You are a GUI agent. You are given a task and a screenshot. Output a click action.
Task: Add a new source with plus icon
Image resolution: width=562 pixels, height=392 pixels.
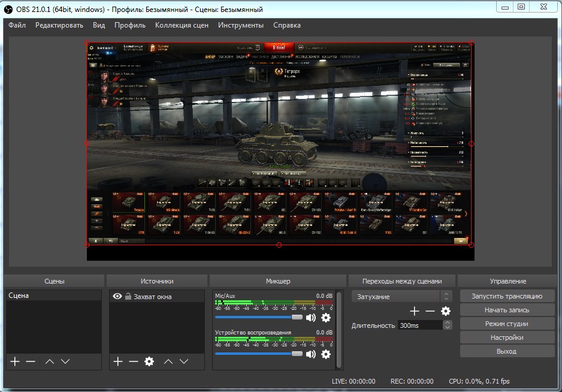[118, 361]
